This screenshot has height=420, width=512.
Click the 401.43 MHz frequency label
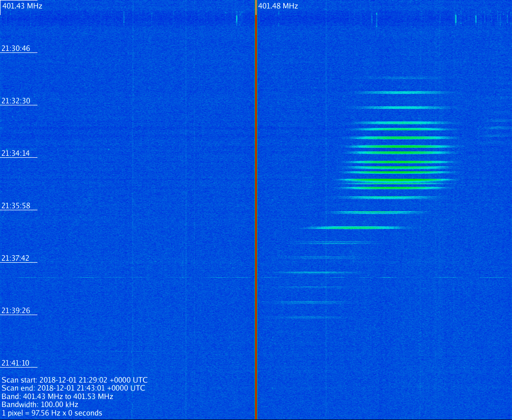(22, 6)
